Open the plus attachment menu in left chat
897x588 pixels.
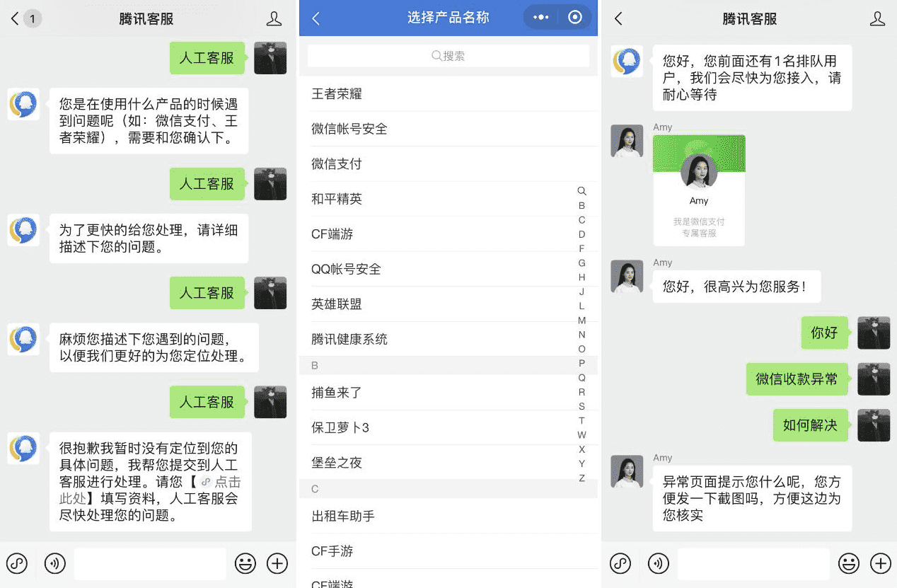point(277,563)
